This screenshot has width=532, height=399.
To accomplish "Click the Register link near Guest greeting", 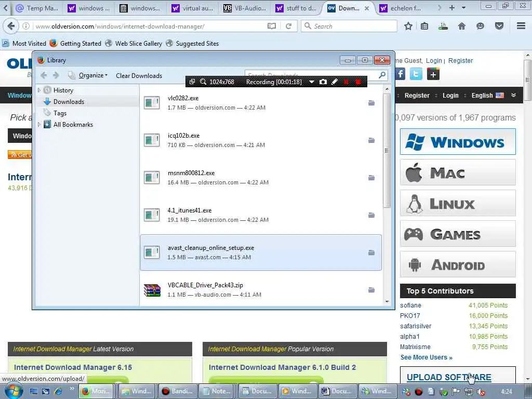I will pos(460,60).
